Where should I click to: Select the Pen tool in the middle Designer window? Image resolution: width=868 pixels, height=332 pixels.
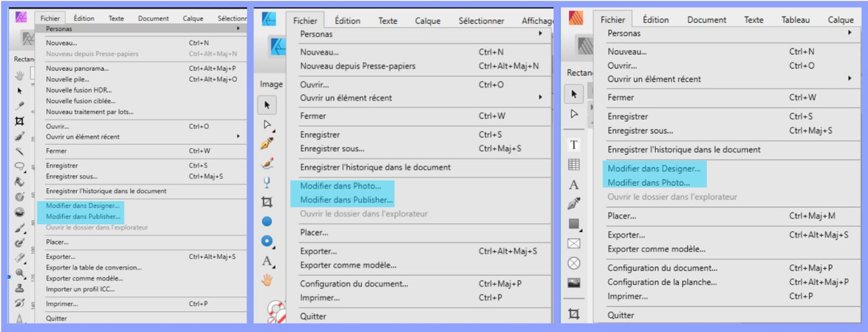(267, 144)
